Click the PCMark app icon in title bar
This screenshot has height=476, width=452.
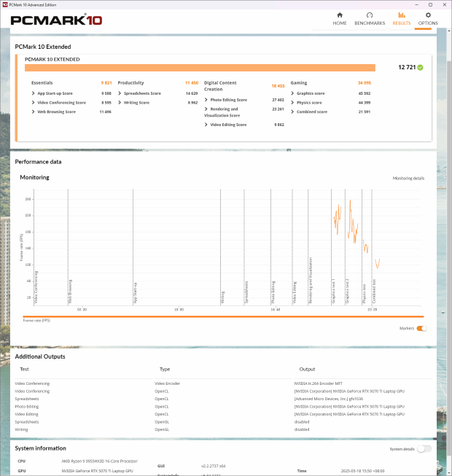coord(5,4)
